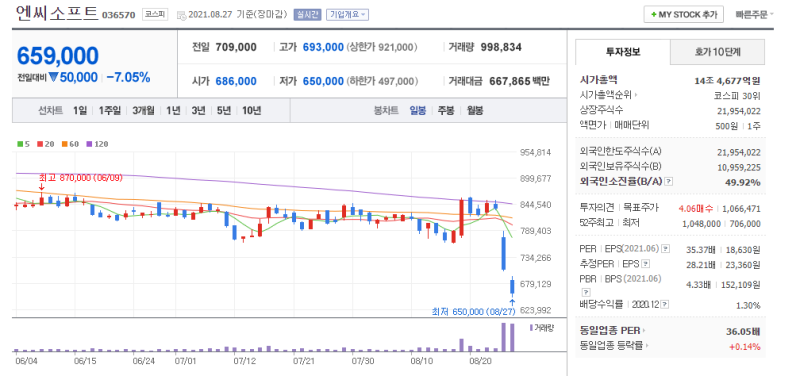
Task: Click the calendar icon beside 2021.08.27
Action: point(182,15)
